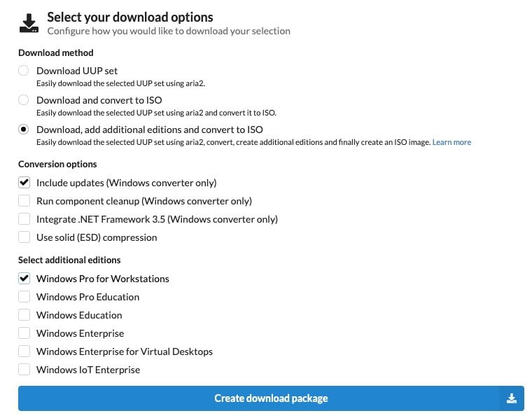Screen dimensions: 532x418
Task: Click the download tray icon in header
Action: (29, 23)
